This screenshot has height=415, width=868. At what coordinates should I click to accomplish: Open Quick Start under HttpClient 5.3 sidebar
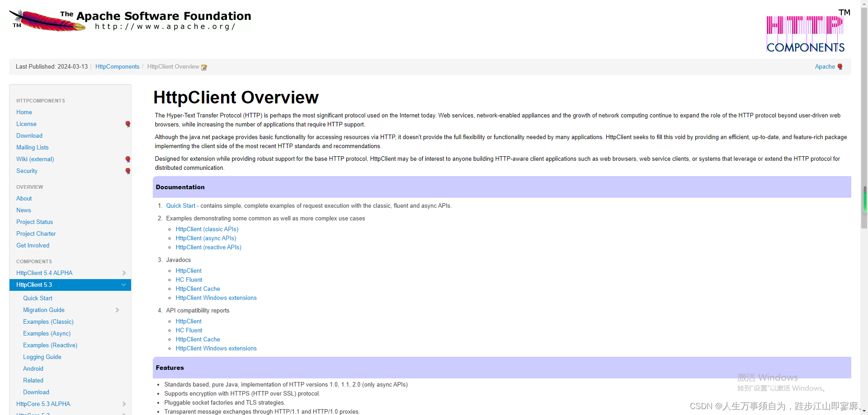coord(38,298)
